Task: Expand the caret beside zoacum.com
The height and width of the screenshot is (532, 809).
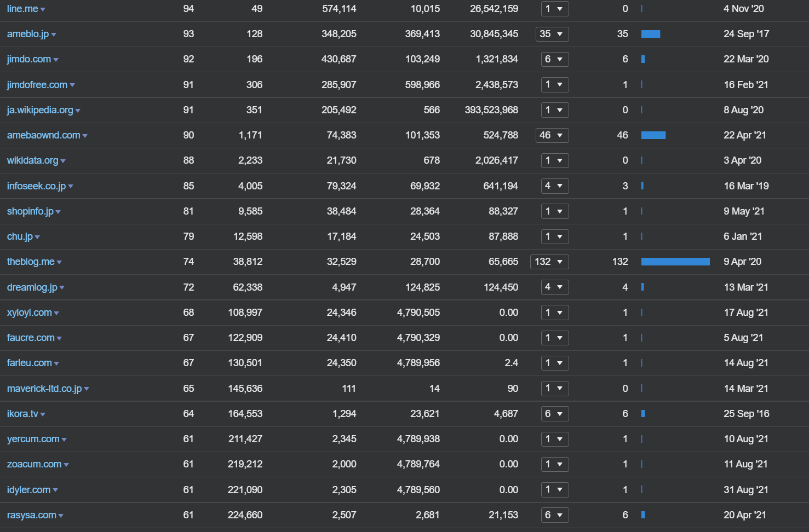Action: point(66,465)
